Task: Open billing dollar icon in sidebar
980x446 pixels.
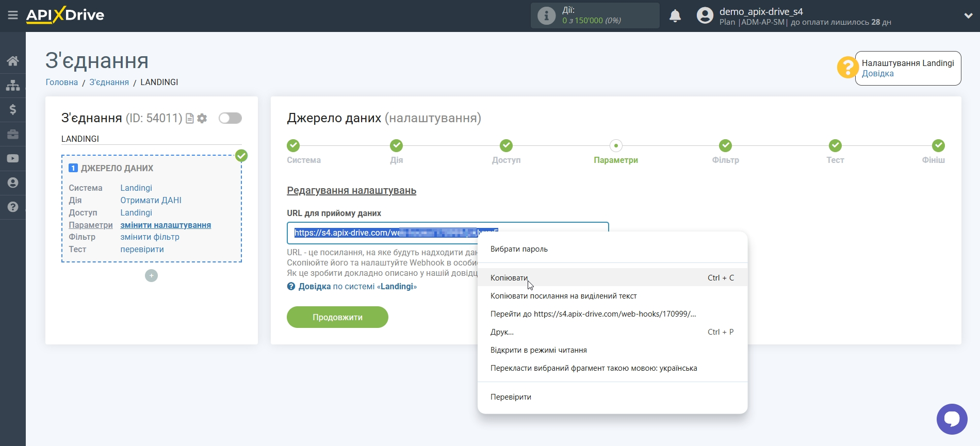Action: [13, 109]
